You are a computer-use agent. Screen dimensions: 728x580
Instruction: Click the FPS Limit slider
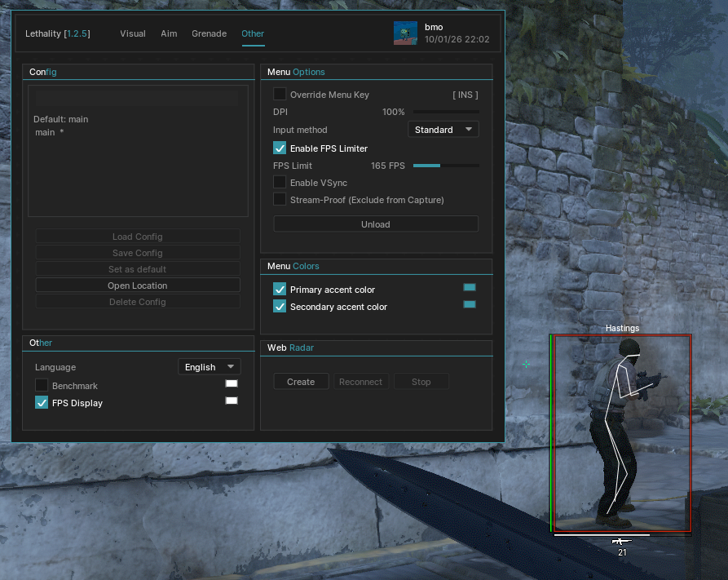point(446,166)
